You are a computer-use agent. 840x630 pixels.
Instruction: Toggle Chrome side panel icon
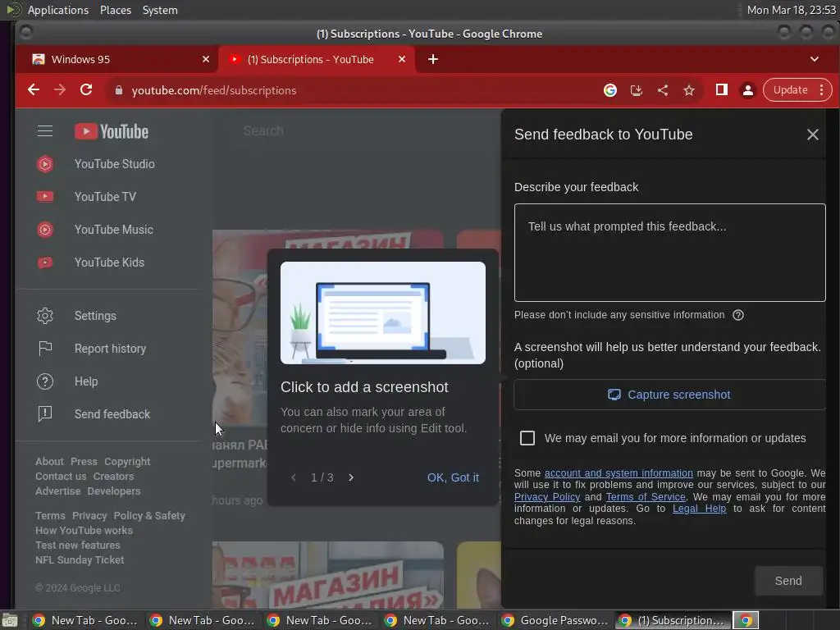coord(722,90)
